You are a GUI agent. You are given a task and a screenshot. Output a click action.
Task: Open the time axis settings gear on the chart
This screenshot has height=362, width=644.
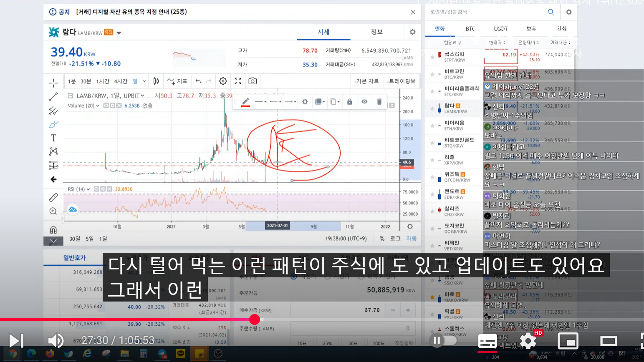point(410,226)
